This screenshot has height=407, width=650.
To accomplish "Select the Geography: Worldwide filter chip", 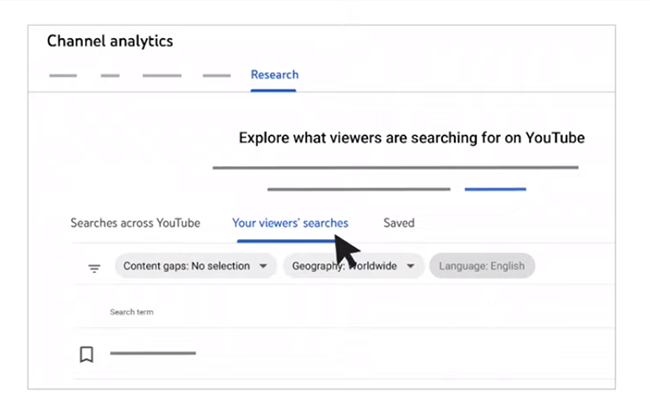I will tap(354, 266).
